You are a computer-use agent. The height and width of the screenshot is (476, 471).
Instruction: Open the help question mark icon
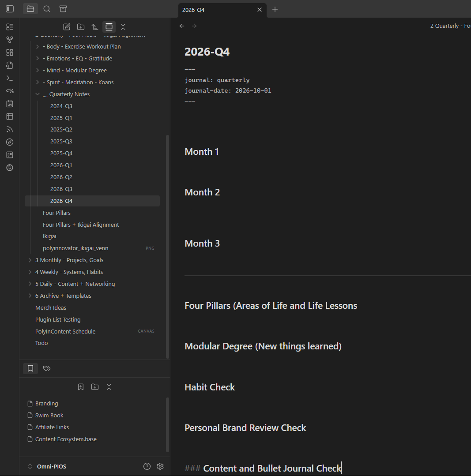[x=147, y=466]
